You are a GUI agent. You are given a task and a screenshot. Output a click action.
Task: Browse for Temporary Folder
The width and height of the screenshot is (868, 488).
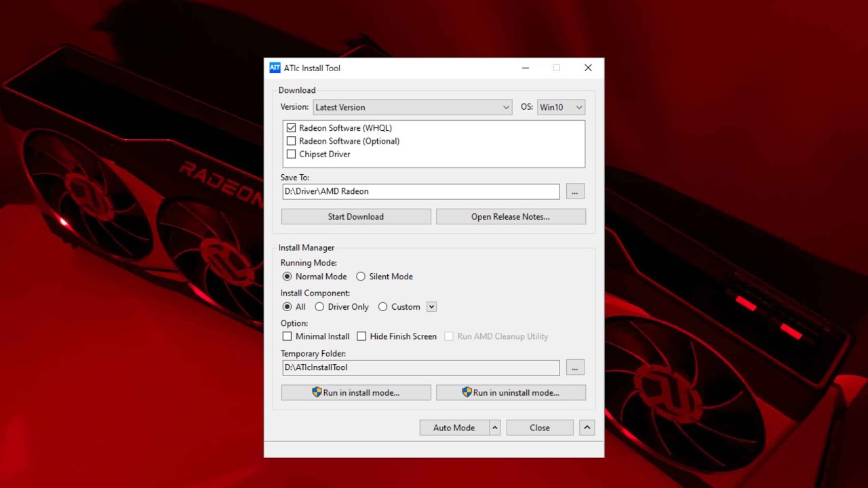coord(575,367)
